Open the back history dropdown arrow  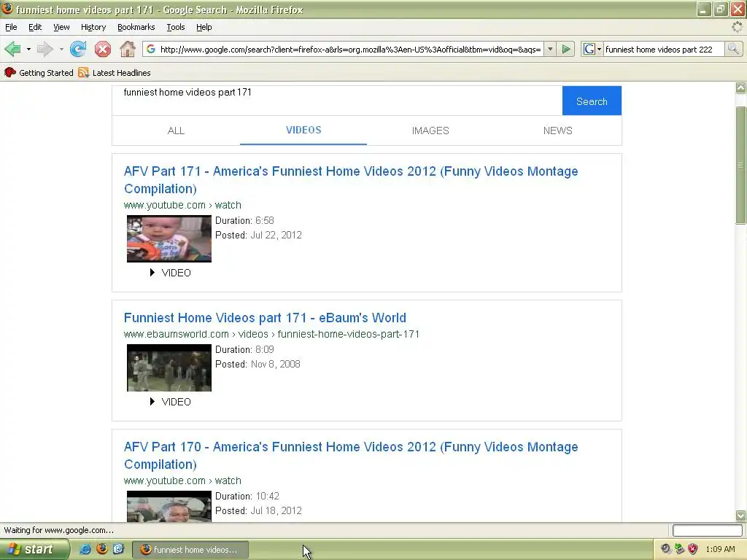pyautogui.click(x=28, y=49)
